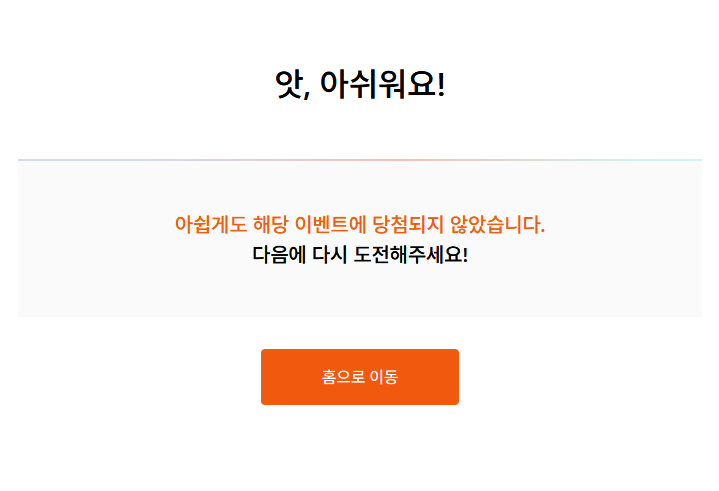This screenshot has height=491, width=719.
Task: Click the 앗, 아쉬워요! heading
Action: [360, 85]
